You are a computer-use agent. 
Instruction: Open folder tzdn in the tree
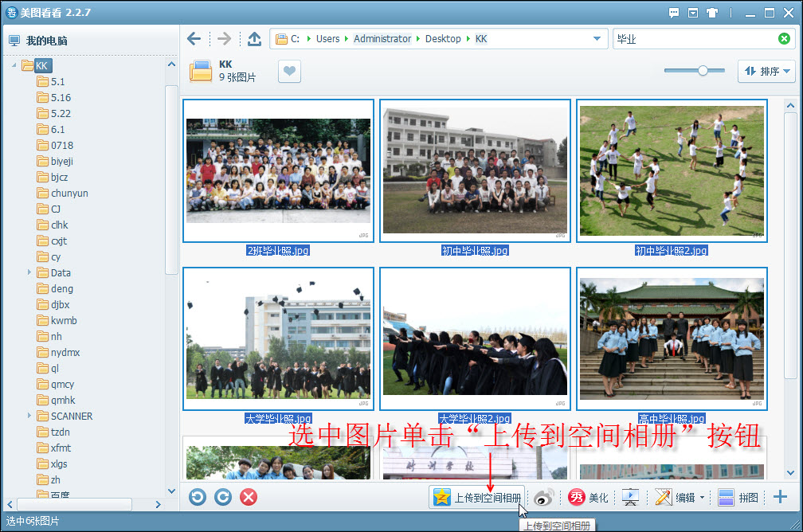[x=53, y=432]
